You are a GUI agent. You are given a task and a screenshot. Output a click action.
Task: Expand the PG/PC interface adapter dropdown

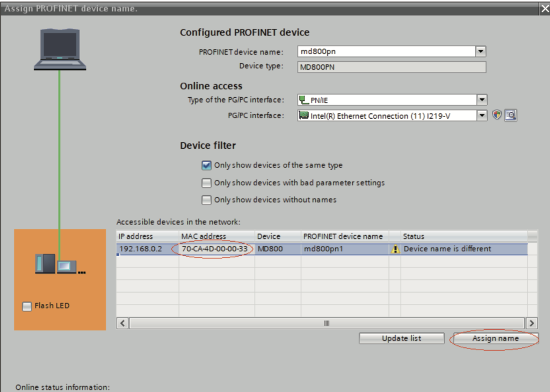(x=482, y=115)
